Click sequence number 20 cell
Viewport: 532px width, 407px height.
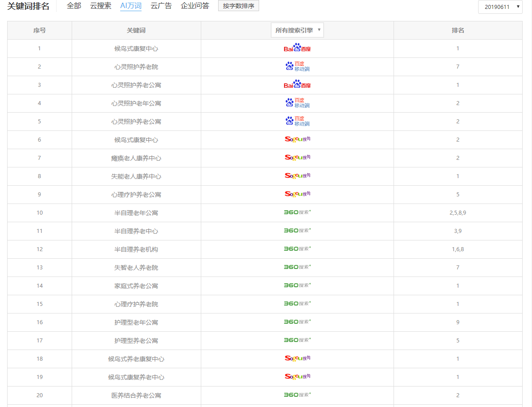point(39,395)
